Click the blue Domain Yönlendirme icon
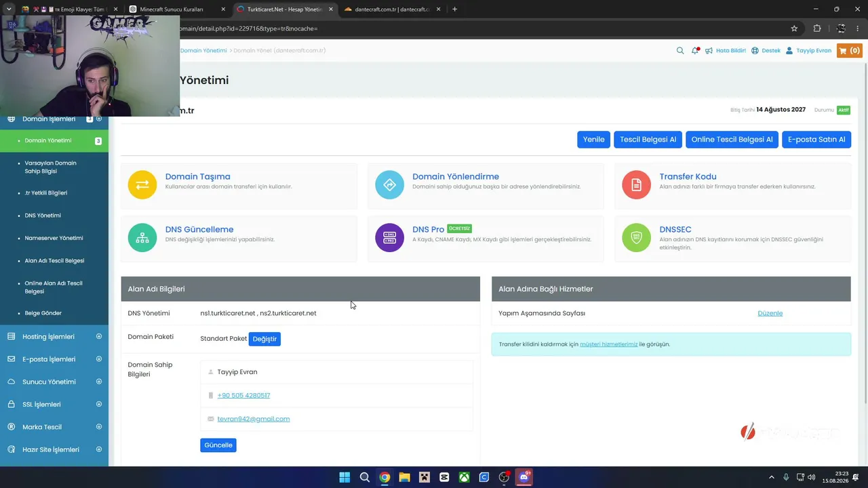The width and height of the screenshot is (868, 488). pyautogui.click(x=389, y=185)
